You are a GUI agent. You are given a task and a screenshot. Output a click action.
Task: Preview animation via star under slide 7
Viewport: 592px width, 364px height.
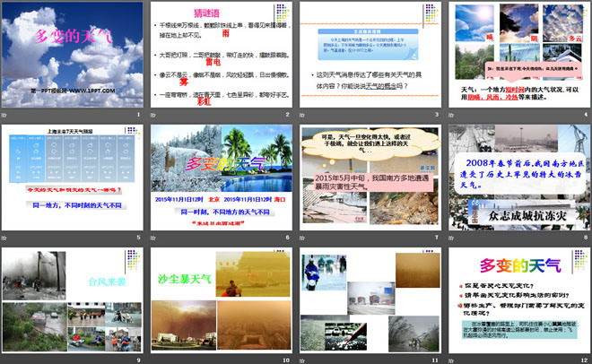(302, 238)
